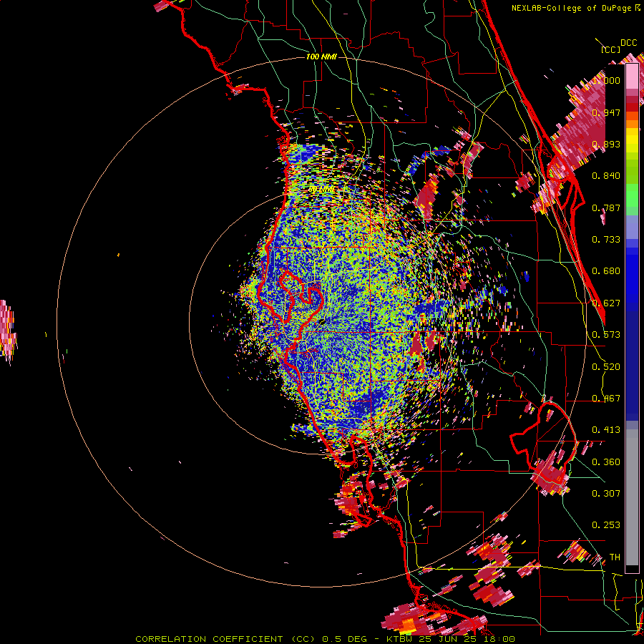
Task: Select the 0.893 scale value
Action: (x=606, y=144)
